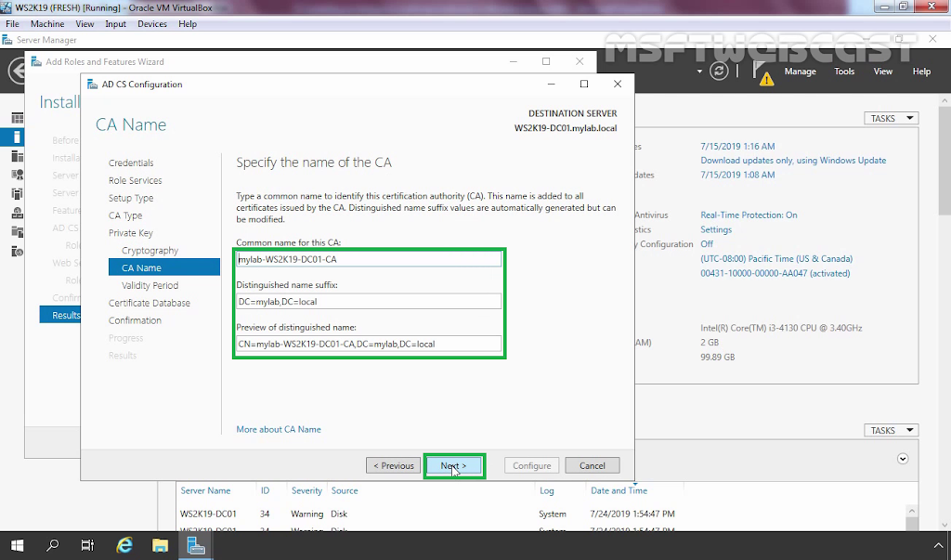Go to the Role Services step
951x560 pixels.
click(x=136, y=180)
